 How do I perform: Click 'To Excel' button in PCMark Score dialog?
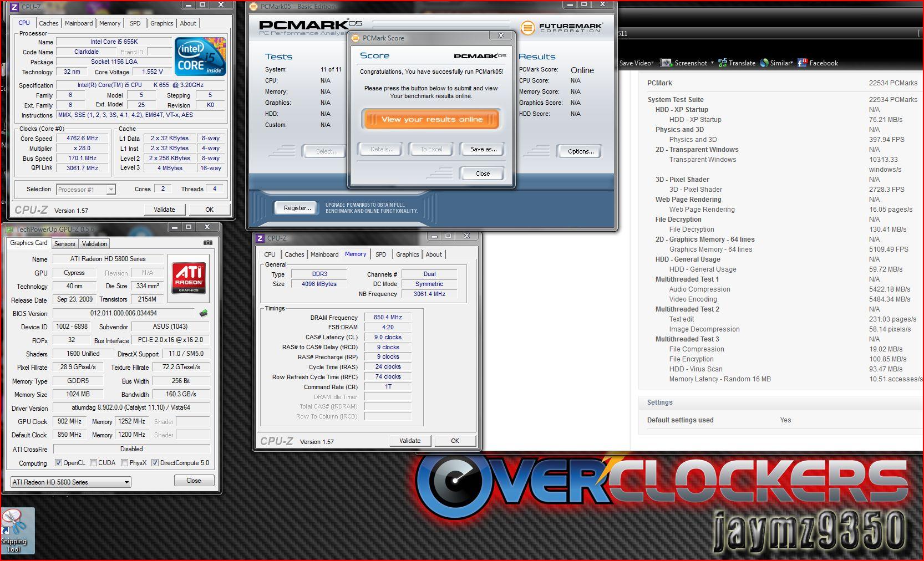coord(431,150)
